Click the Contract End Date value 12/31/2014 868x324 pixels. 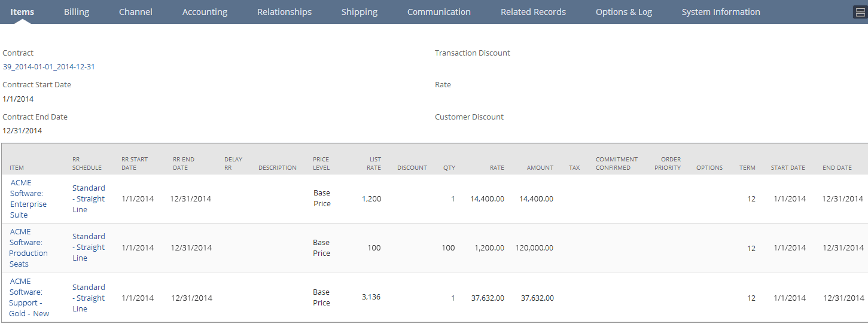[23, 131]
